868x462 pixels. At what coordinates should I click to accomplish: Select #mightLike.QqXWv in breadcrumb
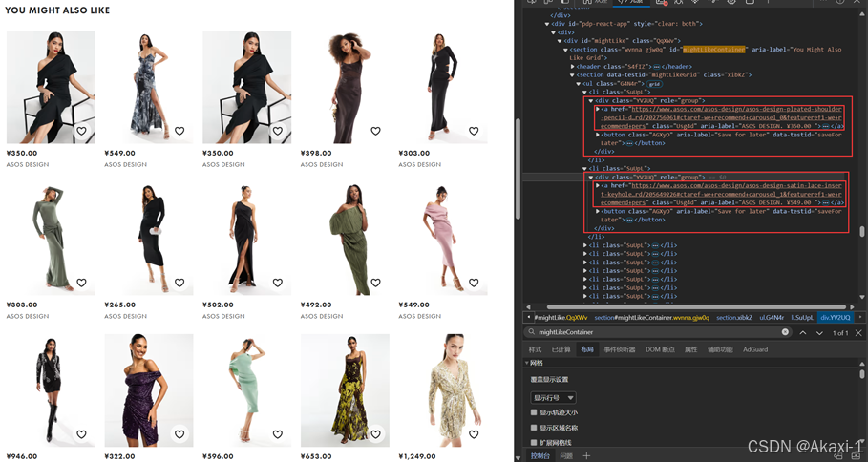click(561, 318)
